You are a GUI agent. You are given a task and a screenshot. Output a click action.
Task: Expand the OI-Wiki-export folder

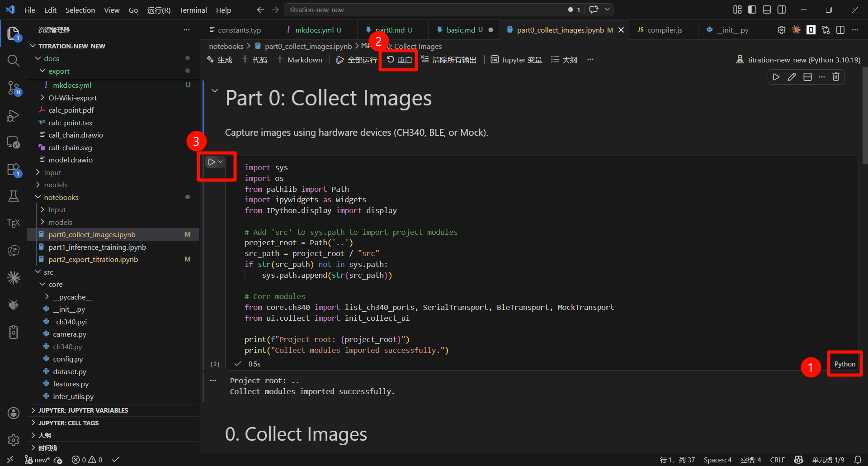coord(42,98)
